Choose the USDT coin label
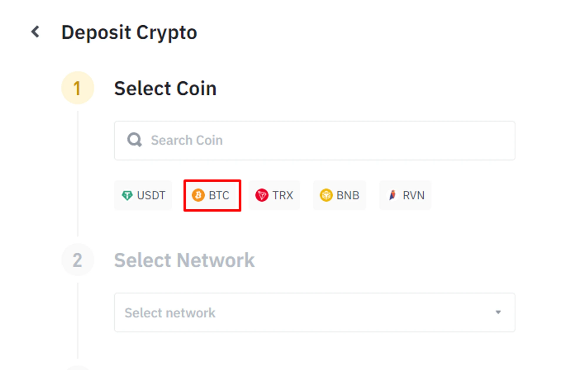588x370 pixels. (x=151, y=195)
